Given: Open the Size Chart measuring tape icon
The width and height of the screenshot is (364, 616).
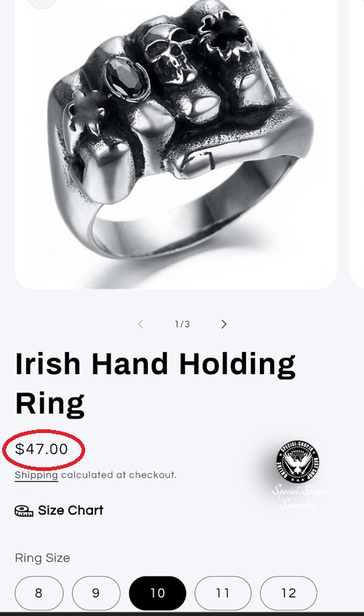Looking at the screenshot, I should click(24, 511).
